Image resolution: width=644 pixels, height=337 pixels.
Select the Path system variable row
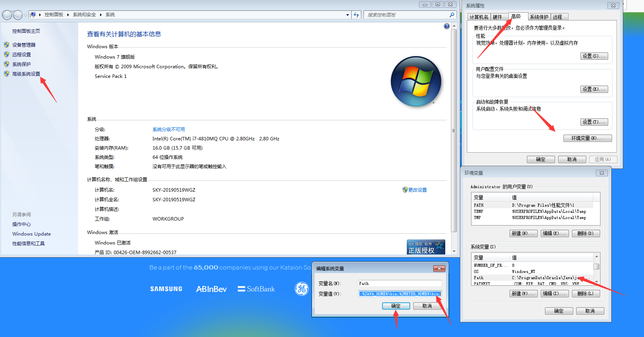[x=533, y=278]
